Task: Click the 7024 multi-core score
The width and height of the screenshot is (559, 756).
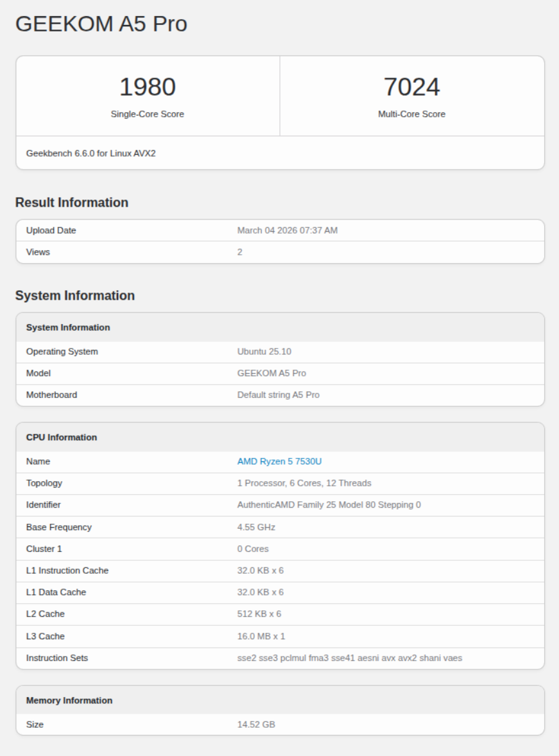Action: coord(412,87)
